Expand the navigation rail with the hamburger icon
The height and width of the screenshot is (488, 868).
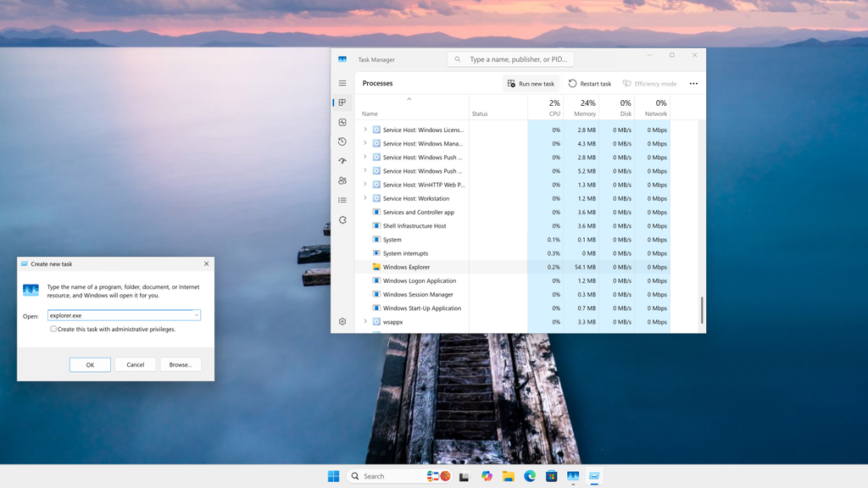click(x=342, y=83)
